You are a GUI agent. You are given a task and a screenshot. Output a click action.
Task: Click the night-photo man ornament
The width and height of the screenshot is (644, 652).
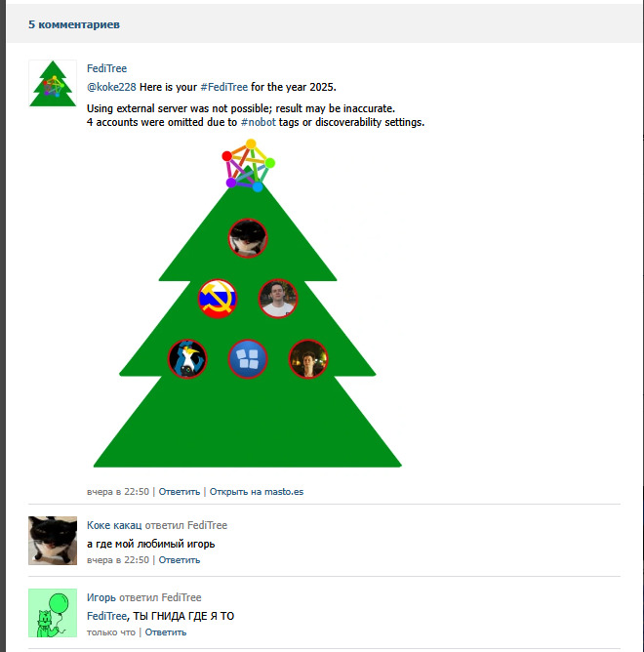(308, 359)
